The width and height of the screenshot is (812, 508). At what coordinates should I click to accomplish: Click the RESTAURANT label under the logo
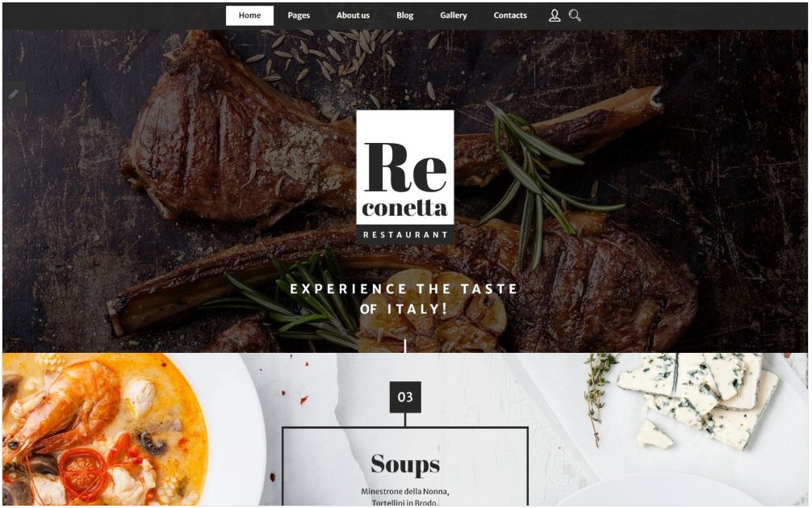(x=405, y=235)
